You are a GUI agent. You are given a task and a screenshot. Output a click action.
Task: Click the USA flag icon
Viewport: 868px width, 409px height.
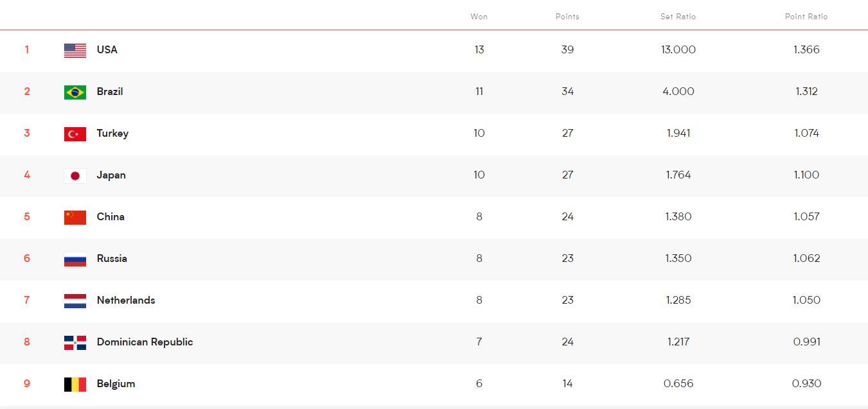(75, 50)
